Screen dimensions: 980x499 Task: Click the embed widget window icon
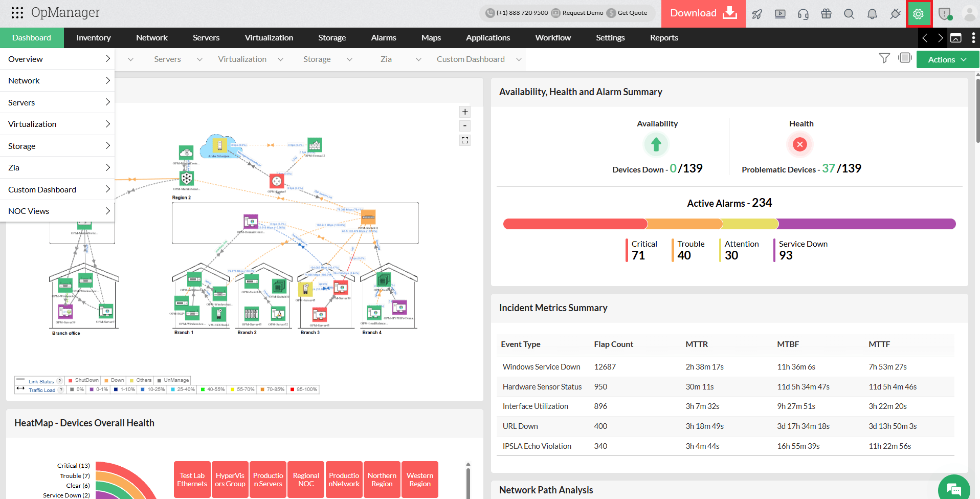(x=956, y=38)
